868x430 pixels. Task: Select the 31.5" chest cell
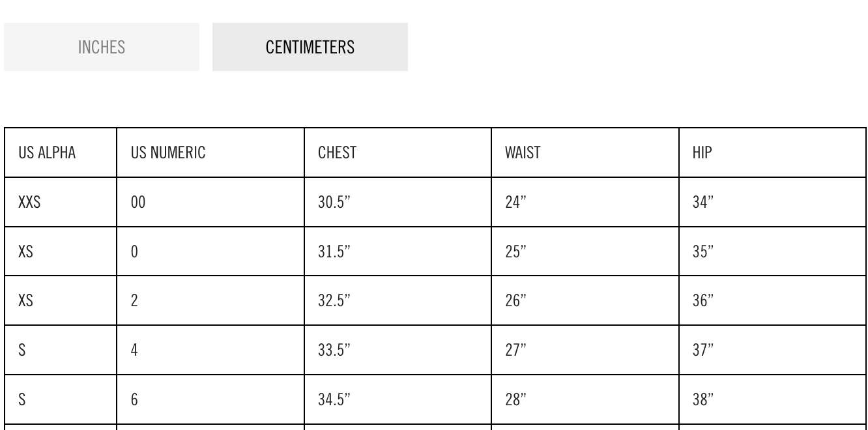[x=335, y=251]
